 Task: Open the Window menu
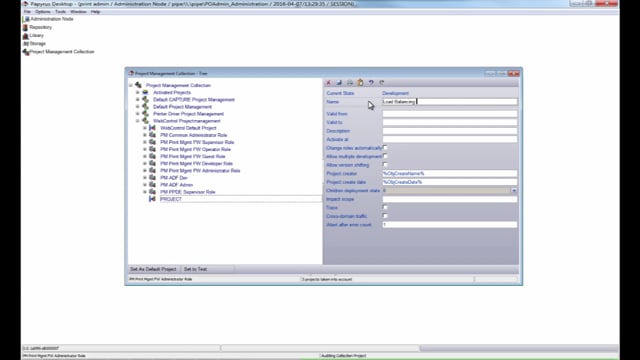click(x=78, y=12)
